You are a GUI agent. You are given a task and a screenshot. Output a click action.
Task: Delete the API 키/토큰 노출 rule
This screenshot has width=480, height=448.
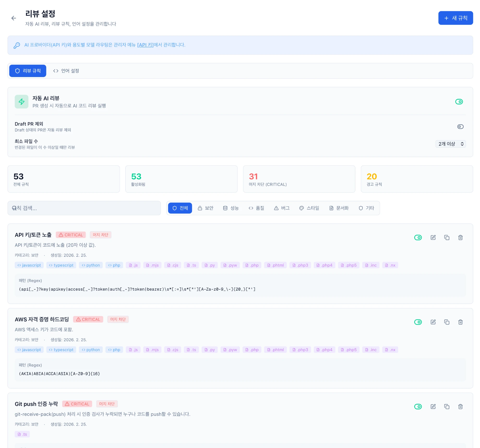click(460, 238)
